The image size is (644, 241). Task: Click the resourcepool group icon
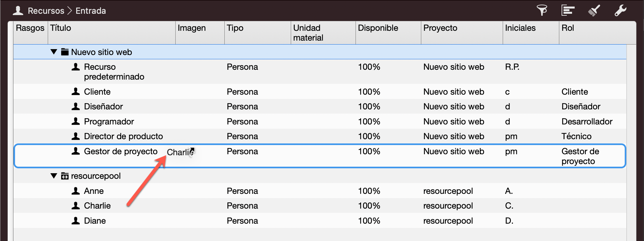[65, 176]
